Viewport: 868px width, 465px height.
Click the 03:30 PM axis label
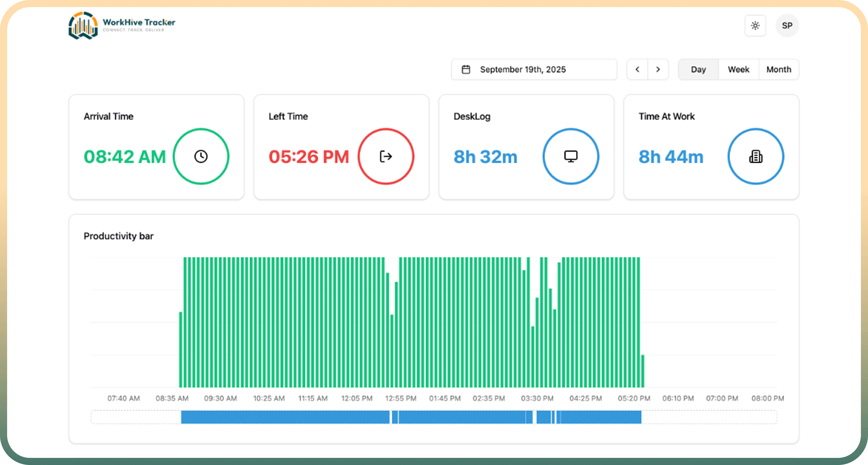pos(537,398)
